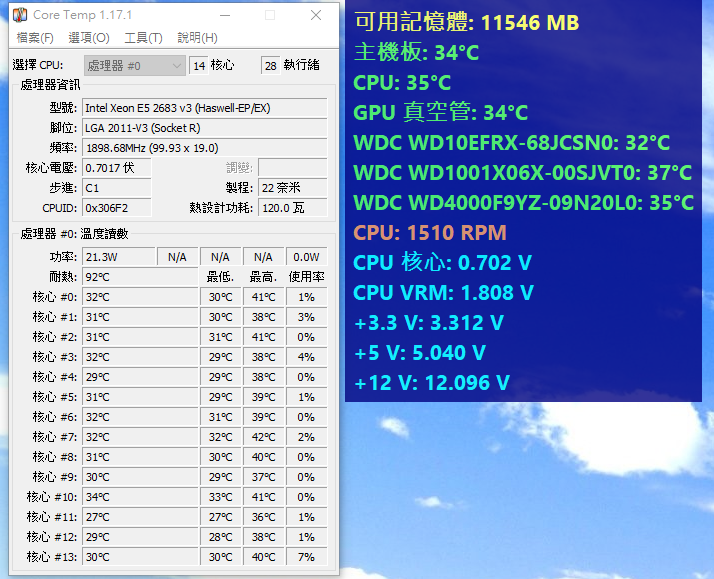The width and height of the screenshot is (714, 579).
Task: Close the Core Temp window
Action: click(x=316, y=15)
